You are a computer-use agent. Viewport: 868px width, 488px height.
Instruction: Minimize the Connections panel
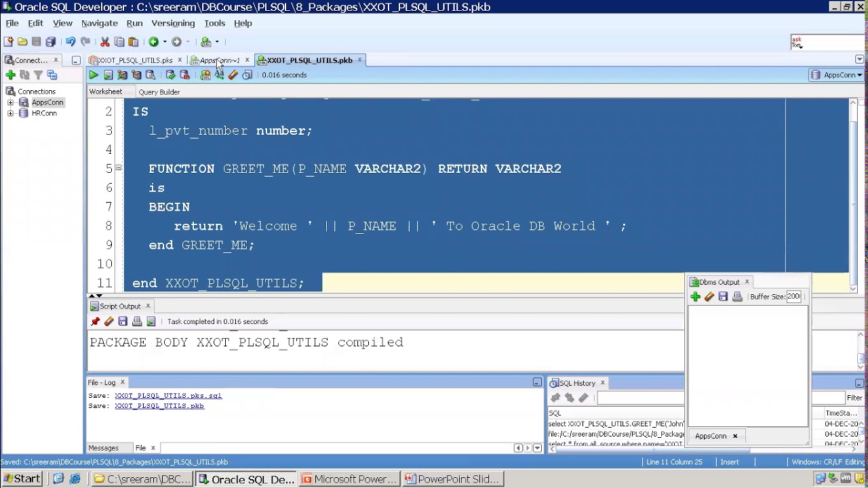click(76, 60)
